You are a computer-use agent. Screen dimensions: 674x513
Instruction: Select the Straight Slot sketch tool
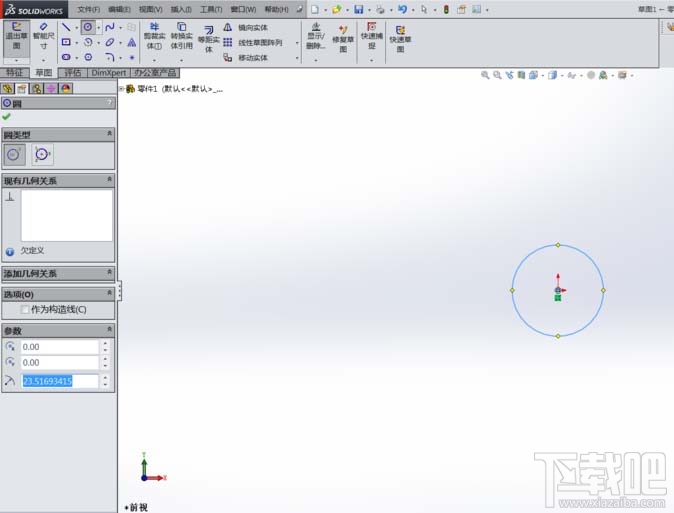click(66, 57)
